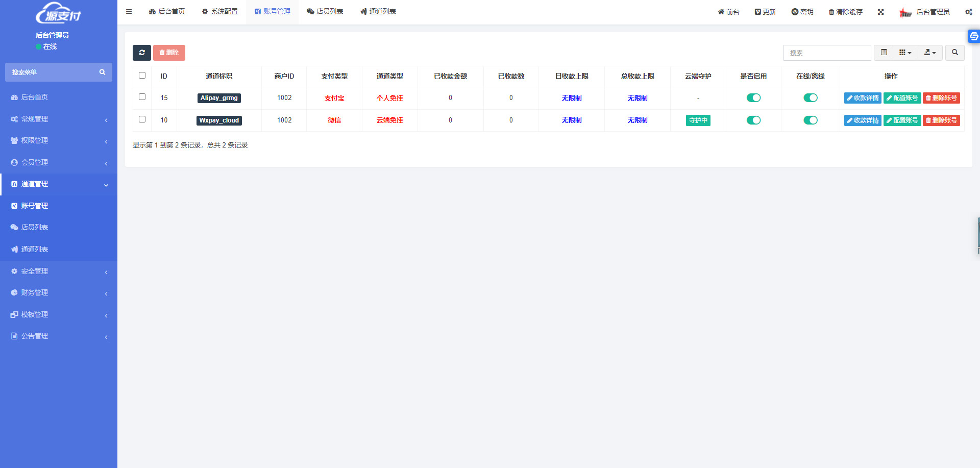Toggle the sidebar hamburger menu icon
The height and width of the screenshot is (468, 980).
click(129, 11)
